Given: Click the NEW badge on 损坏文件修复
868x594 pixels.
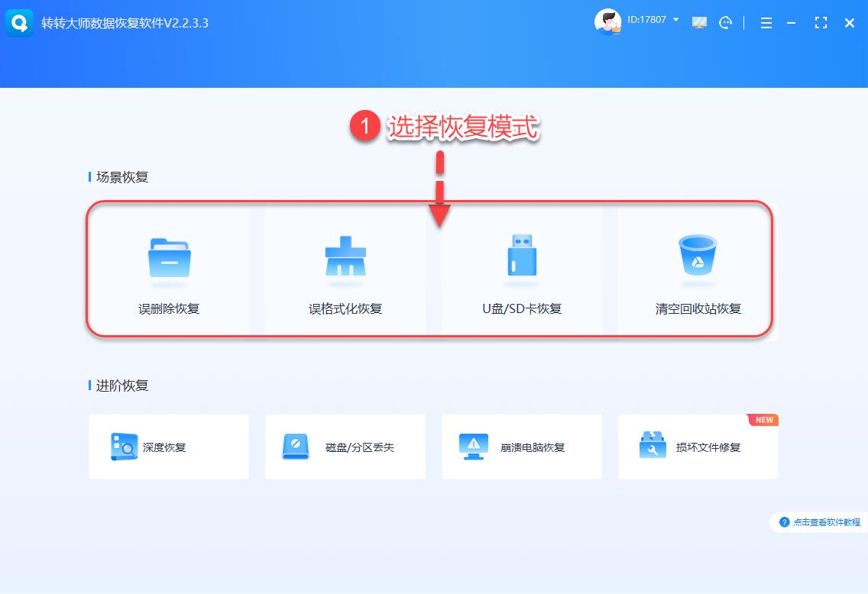Looking at the screenshot, I should pyautogui.click(x=762, y=420).
